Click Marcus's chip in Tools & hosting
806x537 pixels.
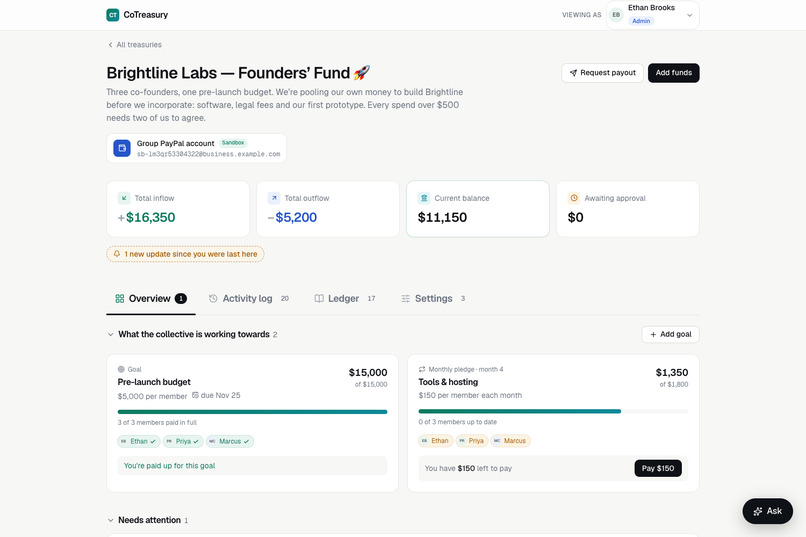point(510,441)
